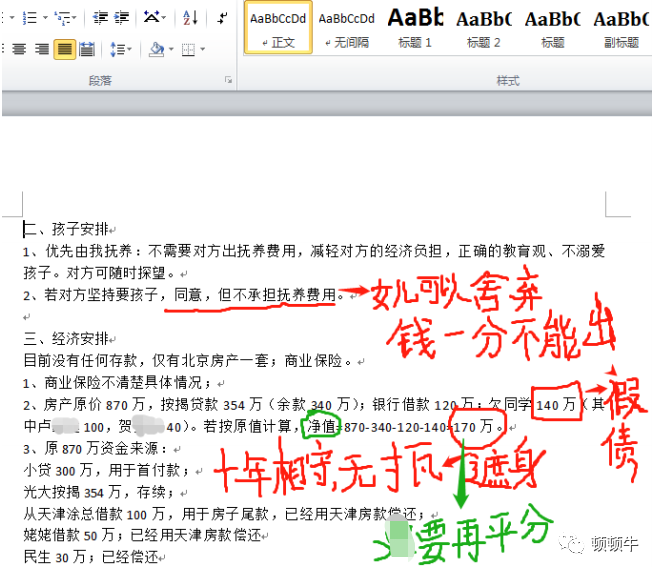
Task: Apply the 标题 title style
Action: click(553, 28)
